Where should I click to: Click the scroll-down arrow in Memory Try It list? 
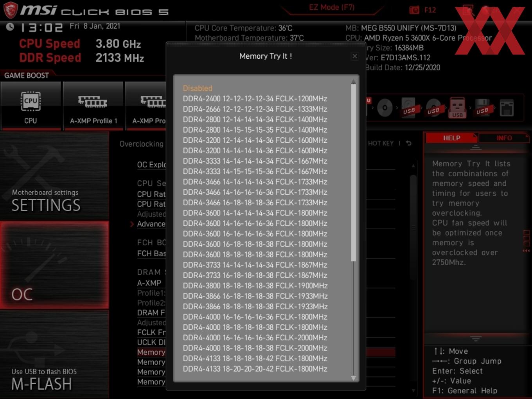pos(353,378)
